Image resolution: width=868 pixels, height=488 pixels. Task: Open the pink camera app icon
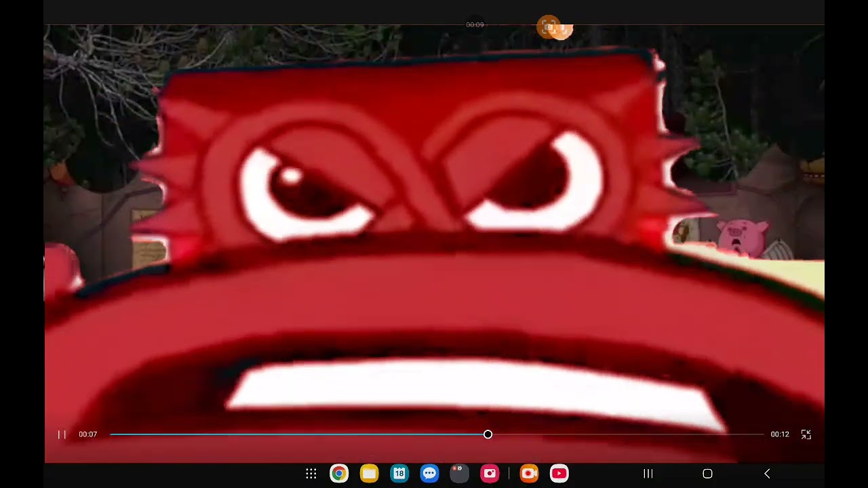click(x=490, y=474)
